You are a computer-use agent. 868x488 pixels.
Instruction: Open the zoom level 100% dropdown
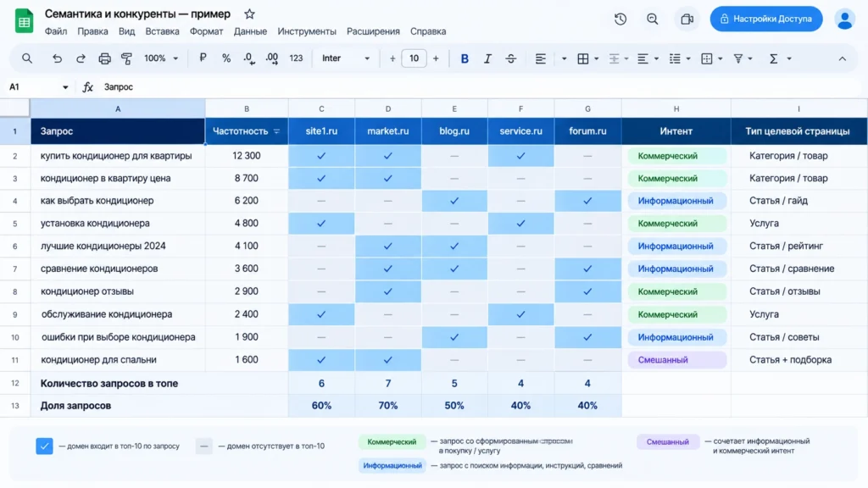click(x=160, y=58)
